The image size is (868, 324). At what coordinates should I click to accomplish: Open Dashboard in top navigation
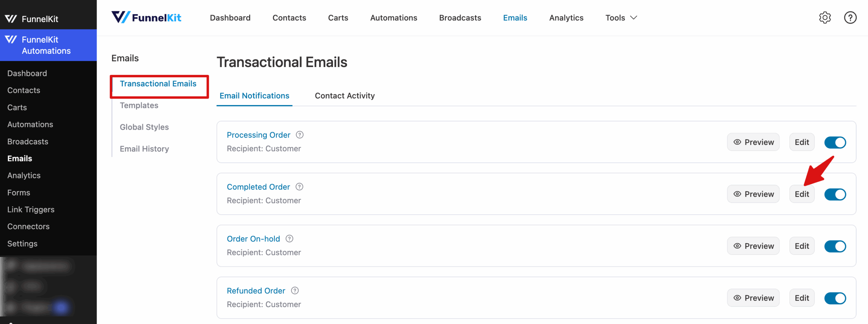tap(230, 18)
